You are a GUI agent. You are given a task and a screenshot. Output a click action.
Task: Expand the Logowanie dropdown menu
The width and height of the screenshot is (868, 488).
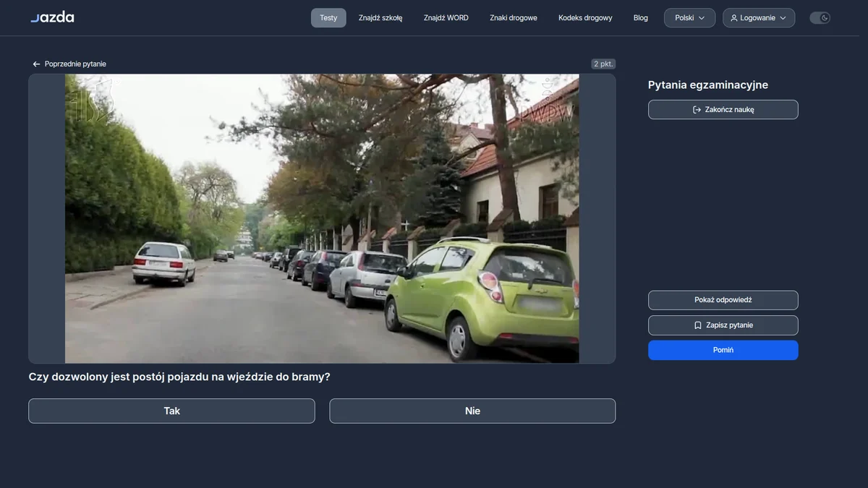(x=759, y=18)
